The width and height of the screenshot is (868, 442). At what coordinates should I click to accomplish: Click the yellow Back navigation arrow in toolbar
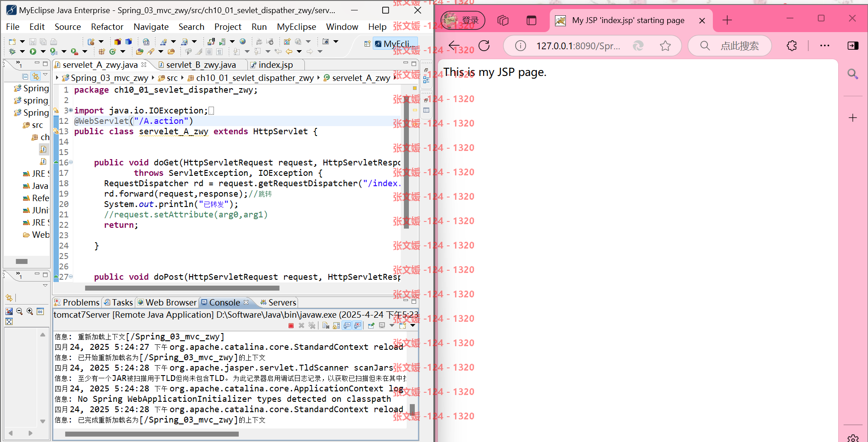pyautogui.click(x=289, y=52)
